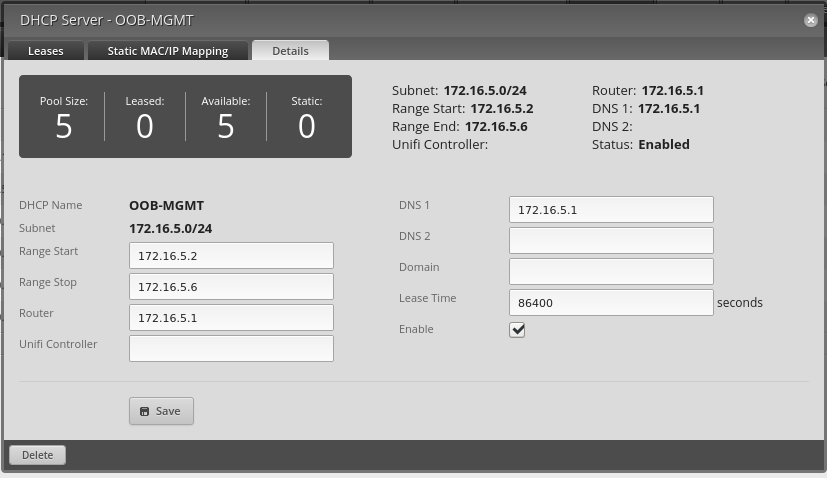
Task: Click the Lease Time input field
Action: tap(611, 303)
